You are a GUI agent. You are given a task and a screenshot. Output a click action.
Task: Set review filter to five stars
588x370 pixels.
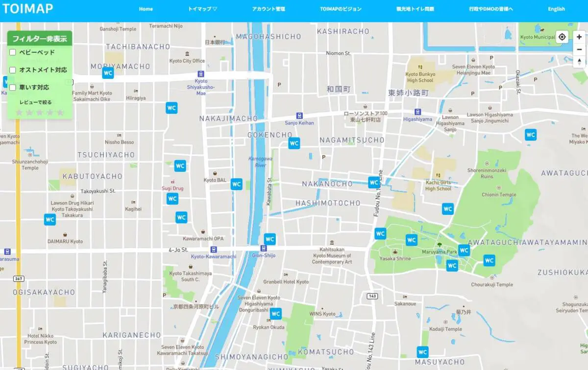click(60, 113)
